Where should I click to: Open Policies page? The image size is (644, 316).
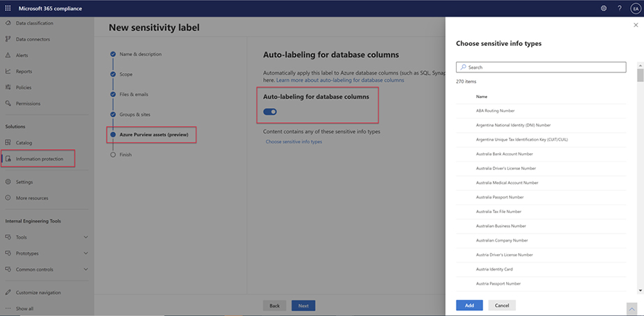[x=24, y=88]
